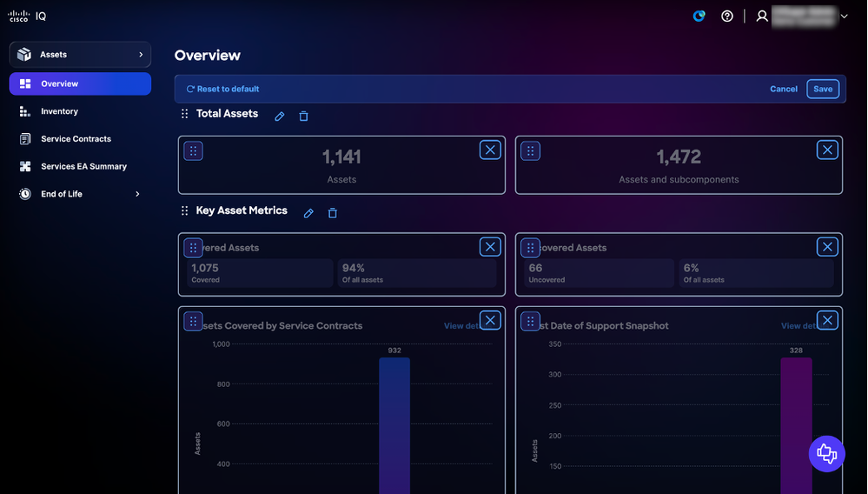Click the 328 bar in chart
Viewport: 868px width, 494px height.
pyautogui.click(x=796, y=425)
